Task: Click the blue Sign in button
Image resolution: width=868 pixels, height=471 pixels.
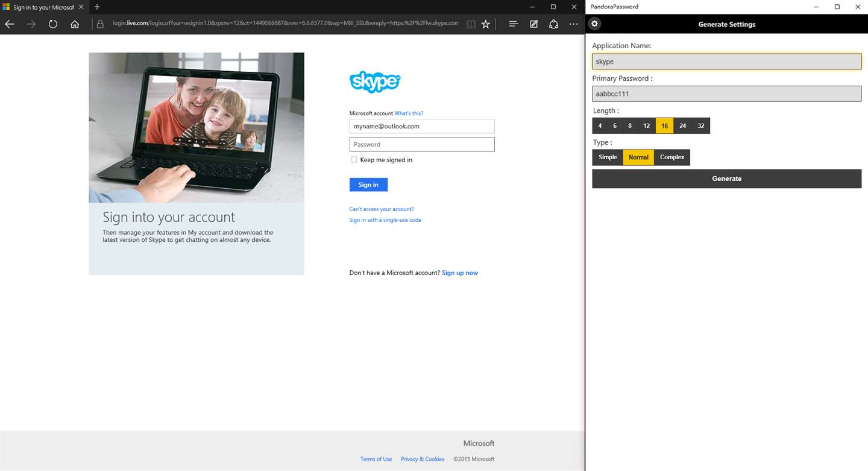Action: tap(368, 185)
